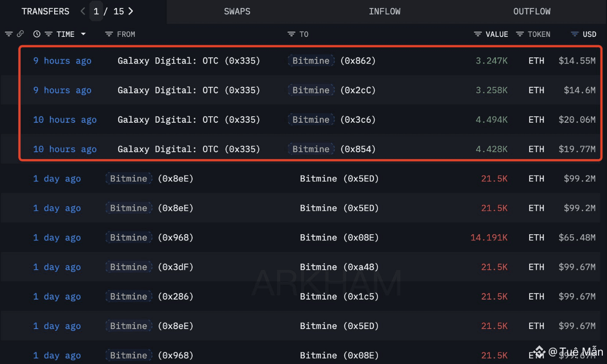
Task: Open recipient Bitmine (0x3c6)
Action: [332, 119]
